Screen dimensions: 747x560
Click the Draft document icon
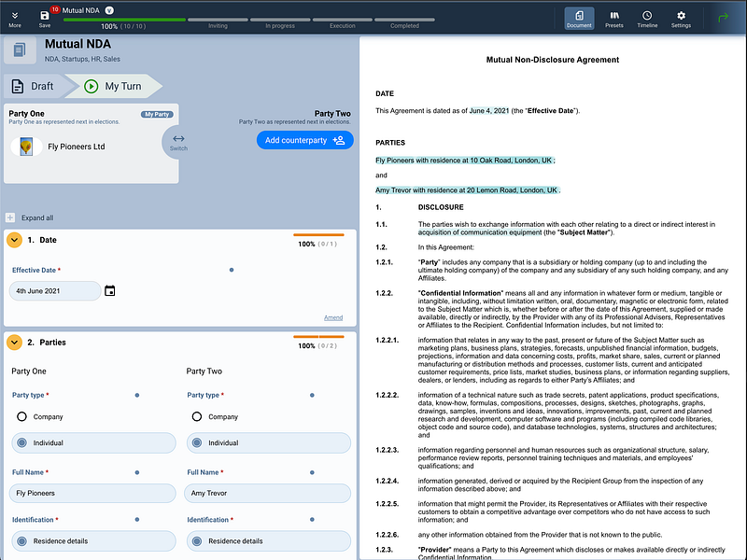(18, 86)
